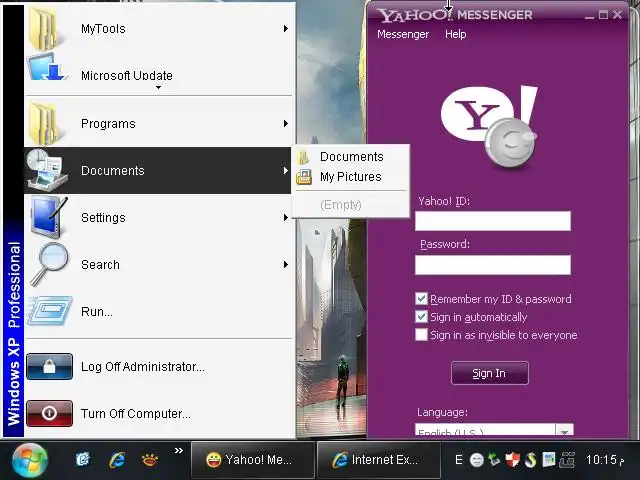
Task: Click the Yahoo! Messenger logo graphic
Action: [490, 127]
